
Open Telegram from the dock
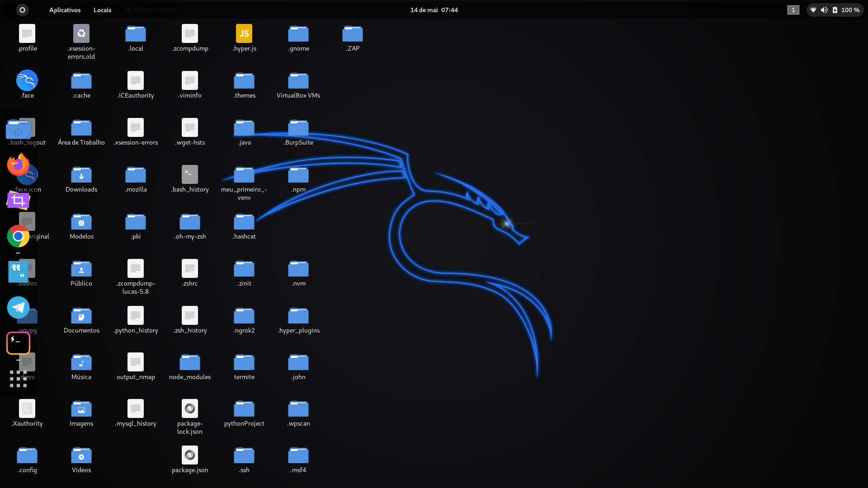(18, 307)
